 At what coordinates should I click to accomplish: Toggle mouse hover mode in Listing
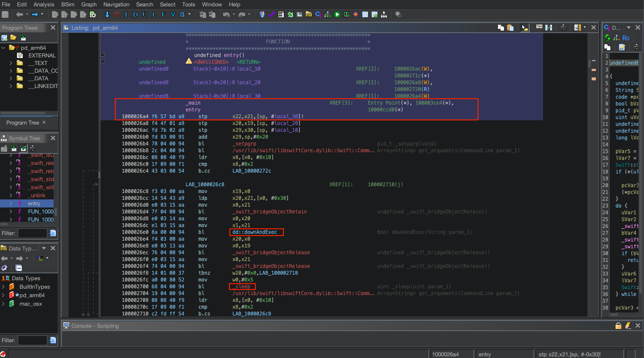[525, 28]
